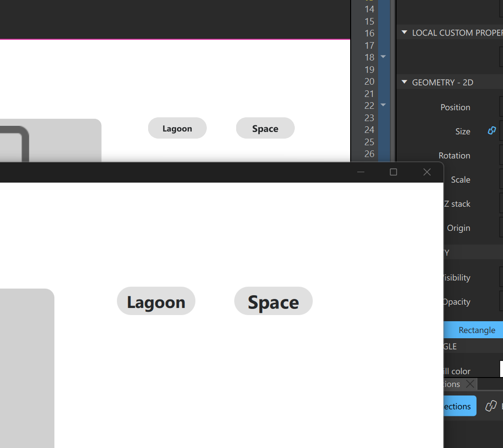Viewport: 503px width, 448px height.
Task: Click the Opacity property label
Action: coord(457,302)
